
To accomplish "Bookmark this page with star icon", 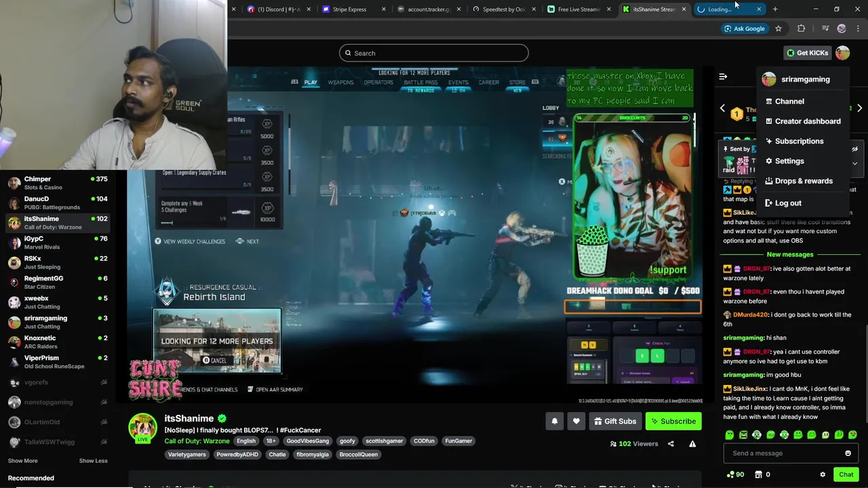I will coord(778,28).
